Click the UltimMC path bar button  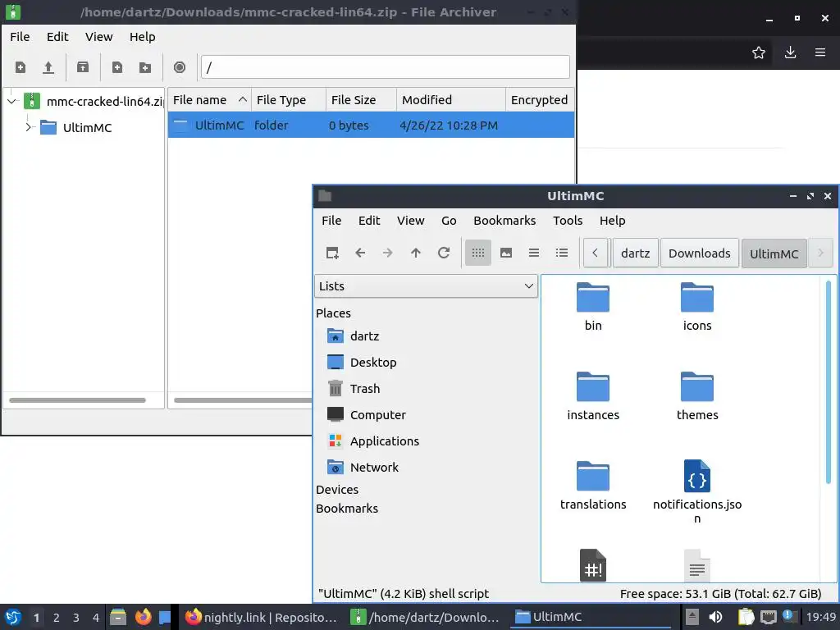(x=774, y=254)
